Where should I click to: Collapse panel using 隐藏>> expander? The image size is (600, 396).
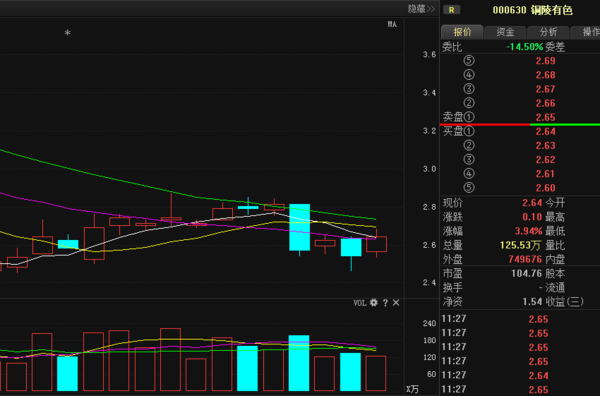click(422, 9)
